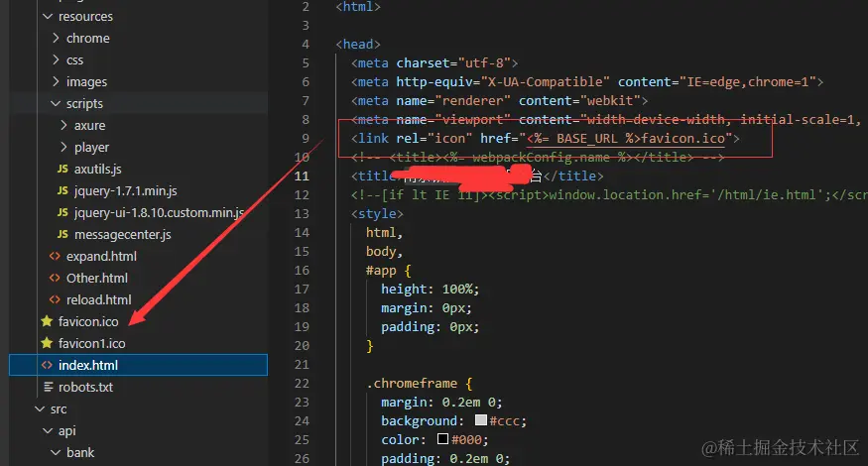The image size is (868, 466).
Task: Click the #000 color swatch
Action: click(442, 439)
